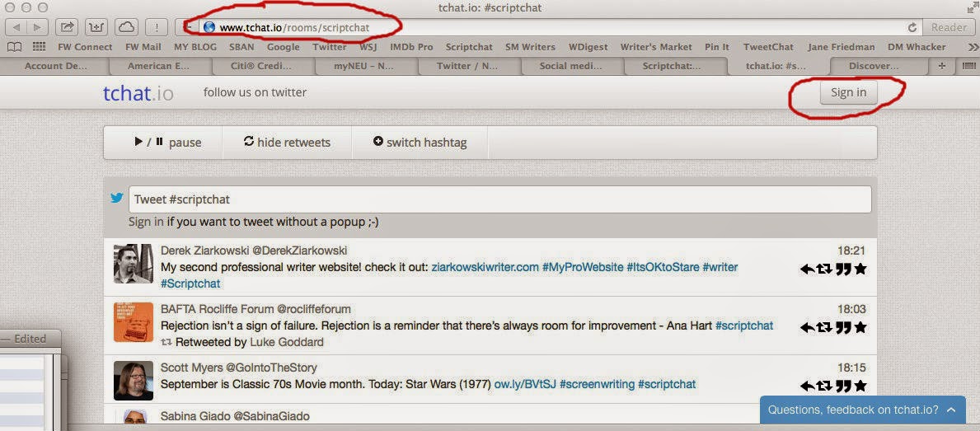This screenshot has width=980, height=431.
Task: Click Twitter bird icon beside tweet box
Action: 117,198
